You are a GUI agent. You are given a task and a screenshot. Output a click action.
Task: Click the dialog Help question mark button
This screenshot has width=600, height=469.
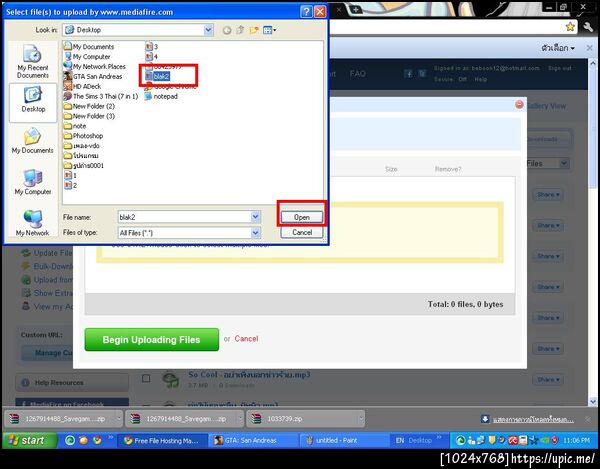[x=306, y=12]
